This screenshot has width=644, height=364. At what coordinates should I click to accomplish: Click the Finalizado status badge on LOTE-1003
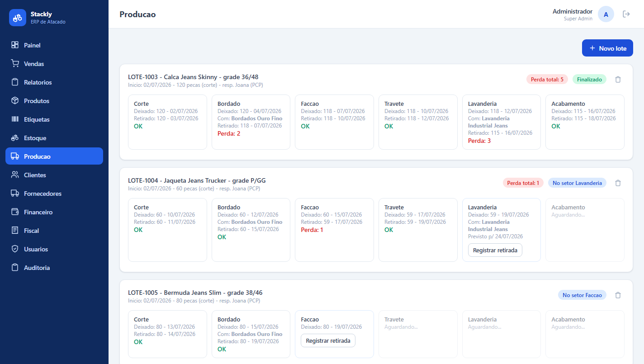[589, 80]
